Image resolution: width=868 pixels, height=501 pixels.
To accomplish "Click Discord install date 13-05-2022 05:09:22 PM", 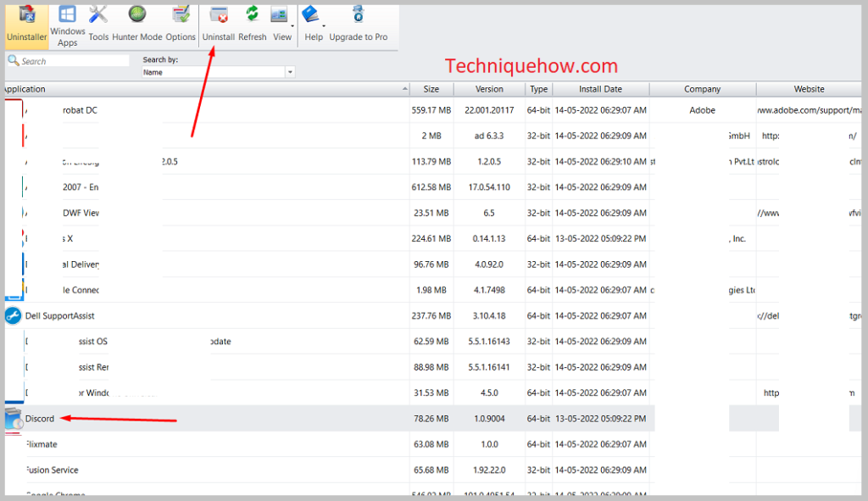I will [601, 419].
